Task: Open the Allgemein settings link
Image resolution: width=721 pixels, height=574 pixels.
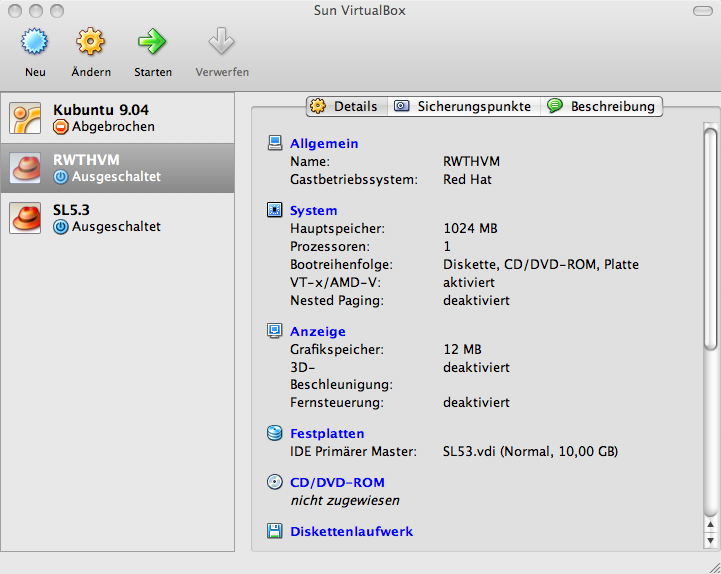Action: [x=324, y=144]
